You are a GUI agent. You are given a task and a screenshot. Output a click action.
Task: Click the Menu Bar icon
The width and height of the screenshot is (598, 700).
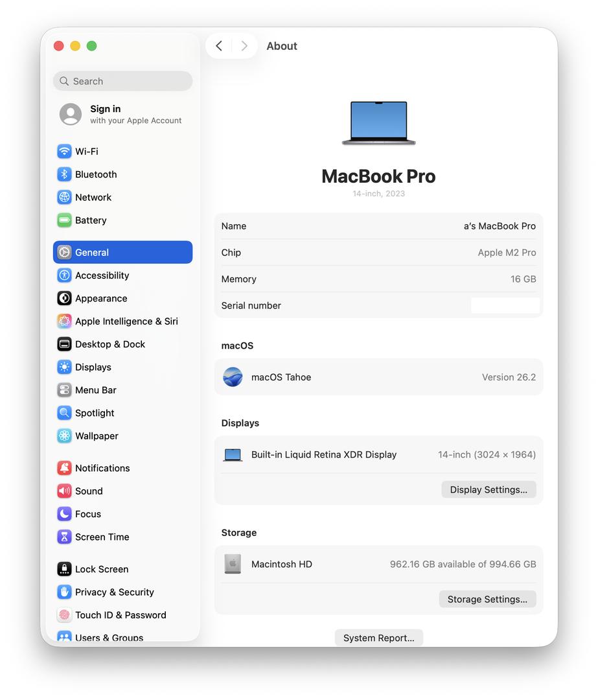pyautogui.click(x=64, y=390)
